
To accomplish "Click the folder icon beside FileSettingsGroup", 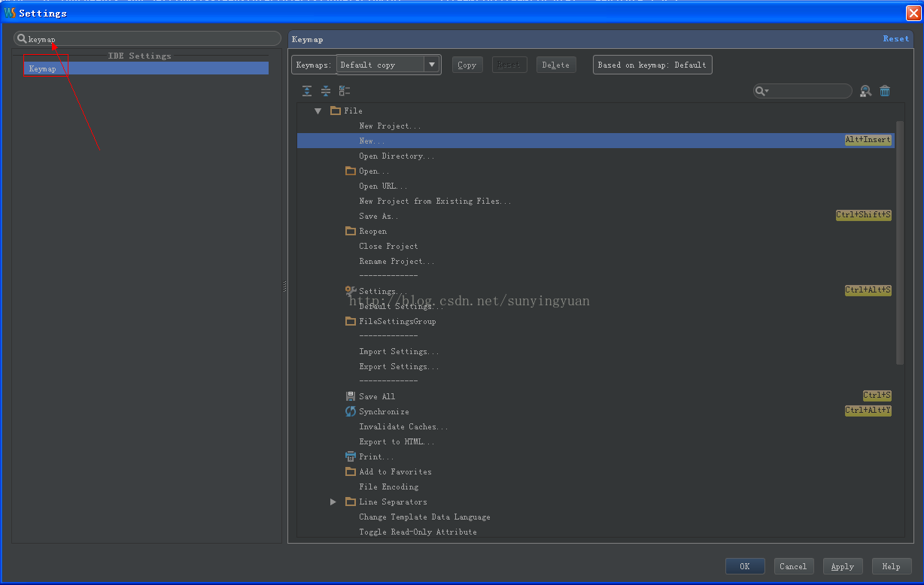I will click(351, 321).
